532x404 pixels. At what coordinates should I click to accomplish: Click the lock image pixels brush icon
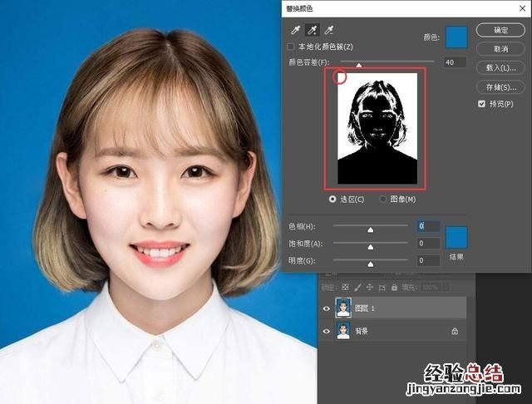(x=357, y=288)
